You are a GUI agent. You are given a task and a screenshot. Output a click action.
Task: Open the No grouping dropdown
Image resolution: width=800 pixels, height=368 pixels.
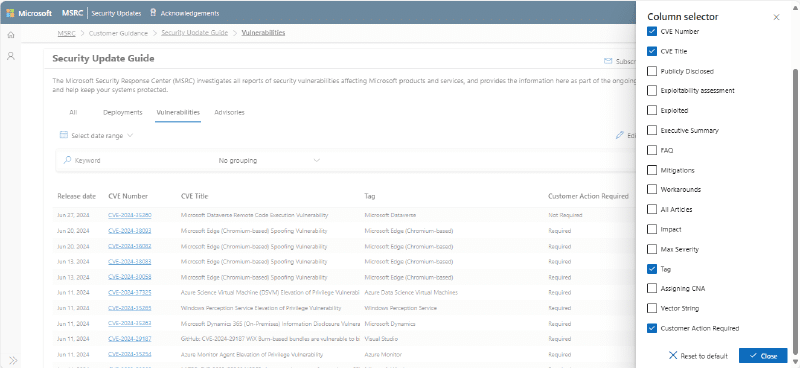click(269, 160)
